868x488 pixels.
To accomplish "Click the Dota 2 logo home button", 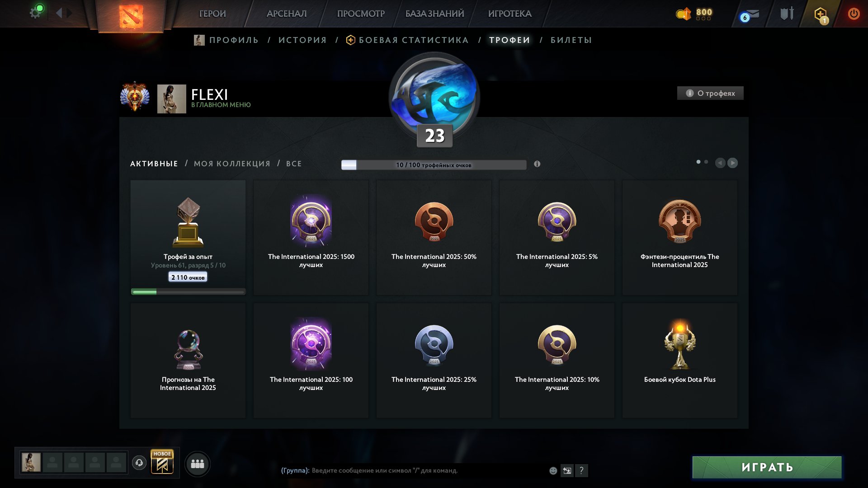I will pyautogui.click(x=131, y=16).
